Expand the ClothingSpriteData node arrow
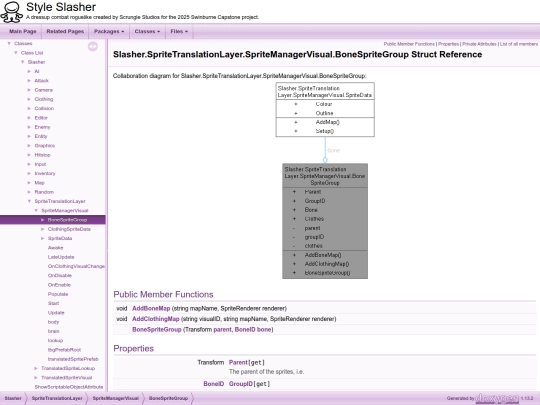The height and width of the screenshot is (405, 540). click(x=43, y=229)
